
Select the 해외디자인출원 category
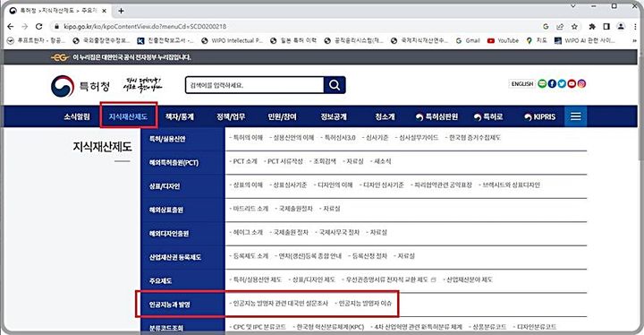pos(182,234)
